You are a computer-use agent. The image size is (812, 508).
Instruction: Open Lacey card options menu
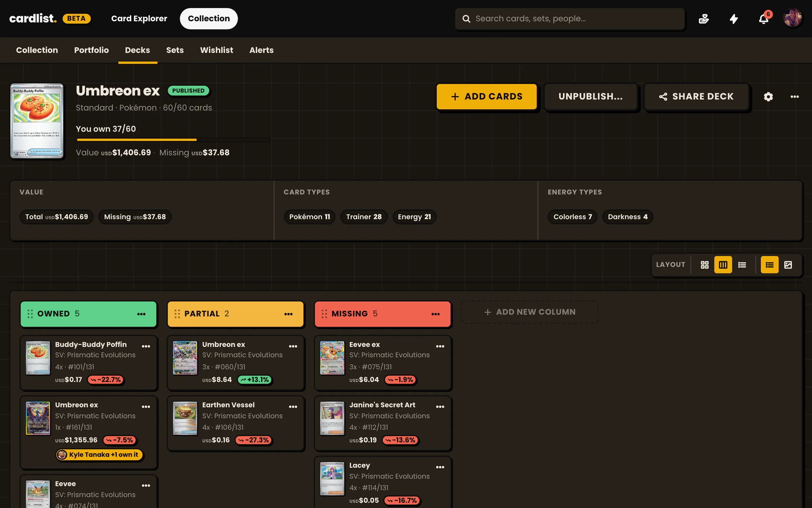click(440, 467)
